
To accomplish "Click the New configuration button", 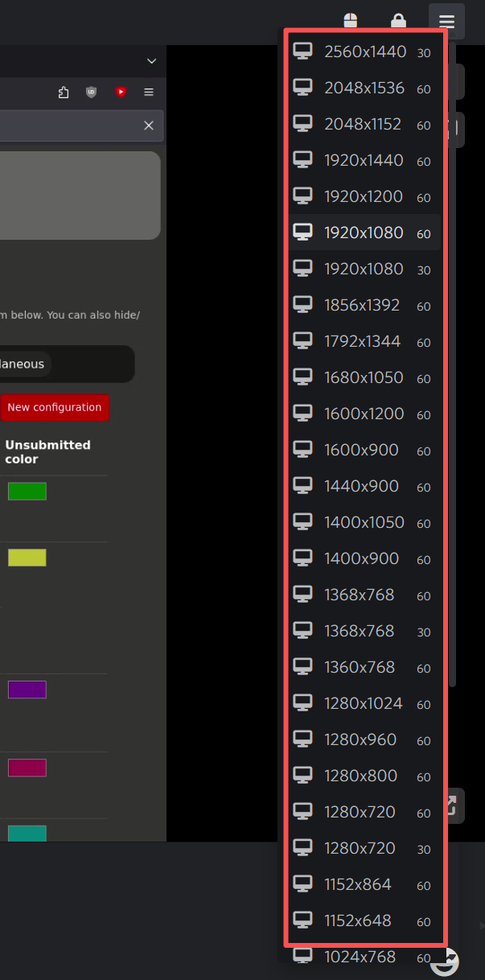I will coord(55,407).
